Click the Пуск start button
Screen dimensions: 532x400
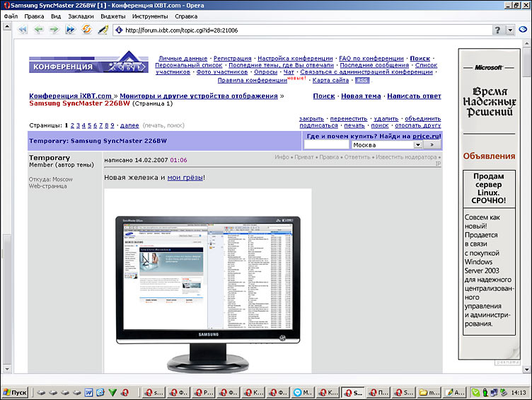15,392
